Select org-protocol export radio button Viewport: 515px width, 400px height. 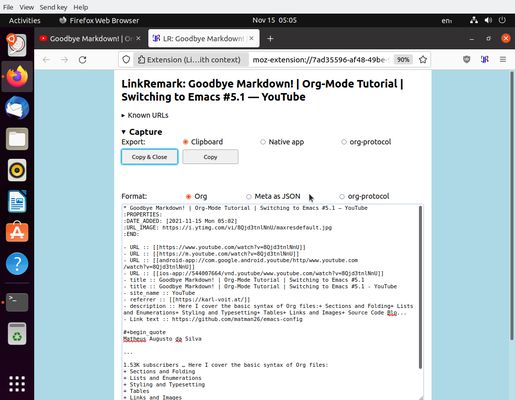tap(344, 142)
